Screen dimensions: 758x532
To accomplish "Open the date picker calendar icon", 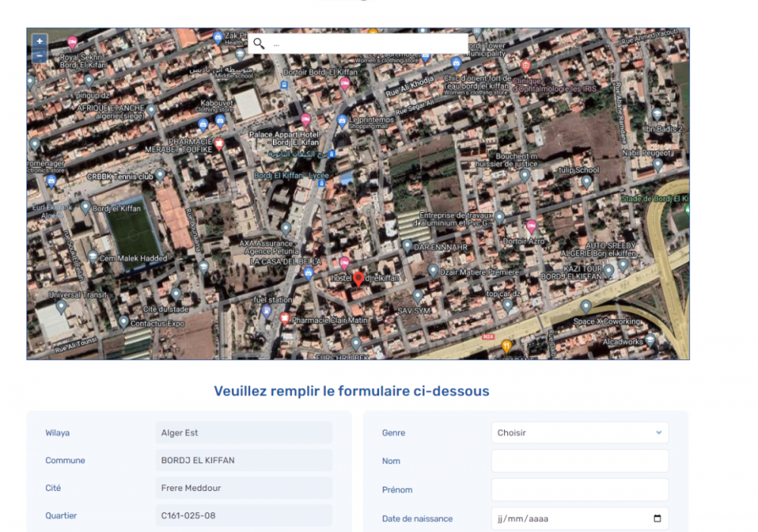I will [x=656, y=519].
